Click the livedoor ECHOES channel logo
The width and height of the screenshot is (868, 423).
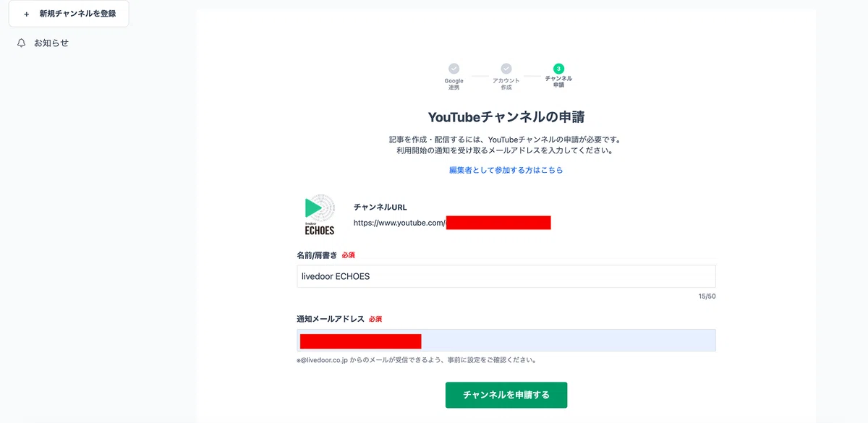click(319, 215)
